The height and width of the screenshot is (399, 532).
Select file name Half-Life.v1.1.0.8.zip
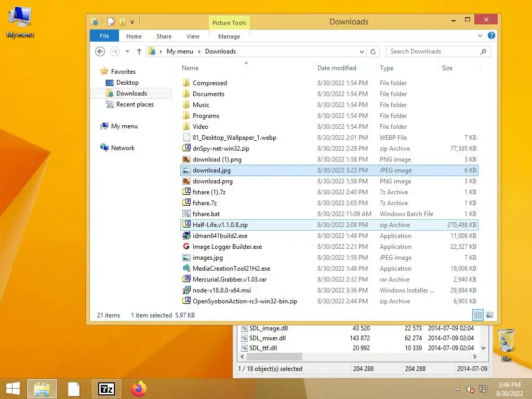click(x=220, y=225)
